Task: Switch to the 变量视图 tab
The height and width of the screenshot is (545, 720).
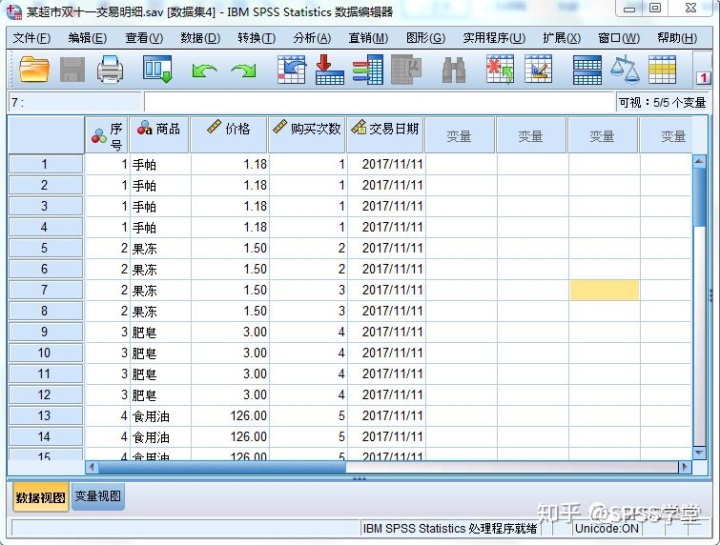Action: click(98, 496)
